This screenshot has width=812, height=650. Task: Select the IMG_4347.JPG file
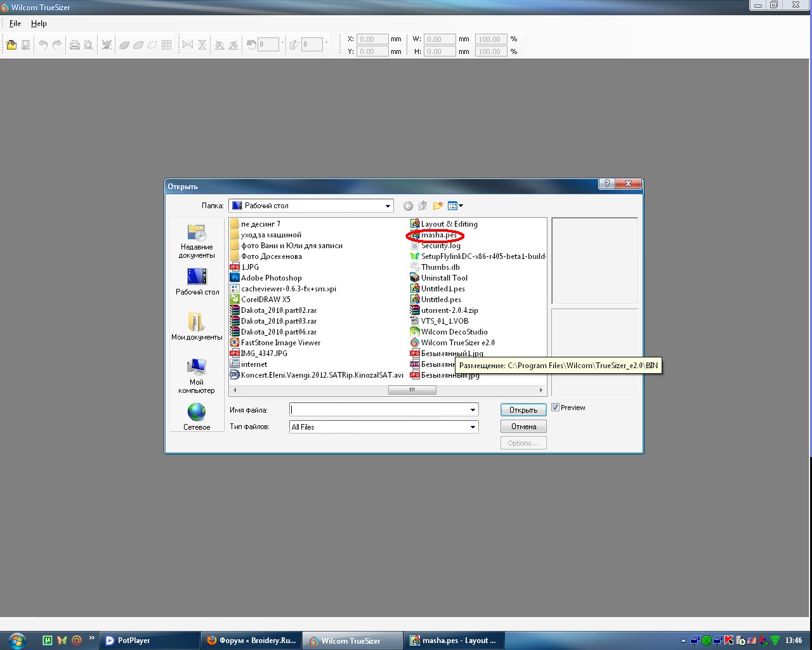click(x=259, y=354)
